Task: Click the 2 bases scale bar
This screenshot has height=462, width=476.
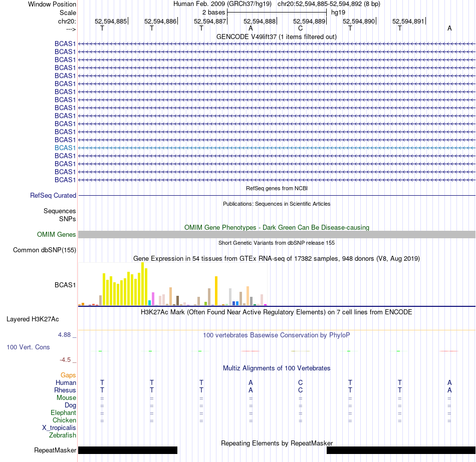Action: tap(277, 13)
